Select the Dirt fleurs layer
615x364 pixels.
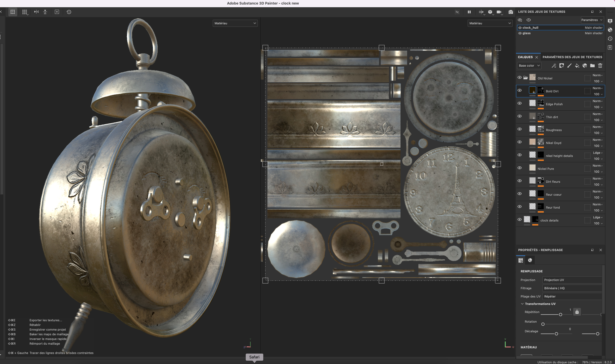point(560,182)
